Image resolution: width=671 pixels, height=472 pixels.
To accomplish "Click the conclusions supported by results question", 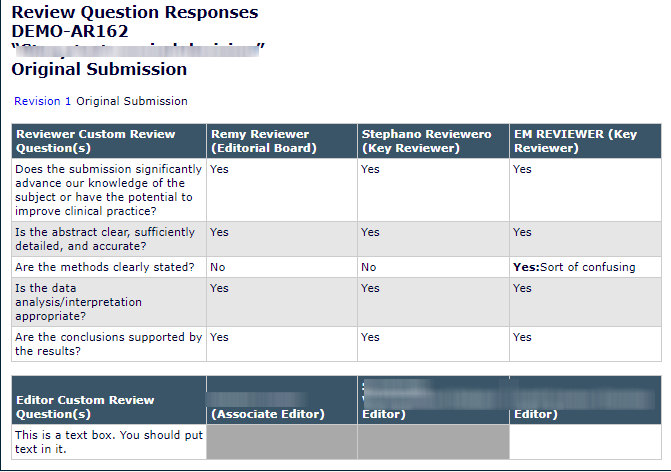I will [x=108, y=344].
